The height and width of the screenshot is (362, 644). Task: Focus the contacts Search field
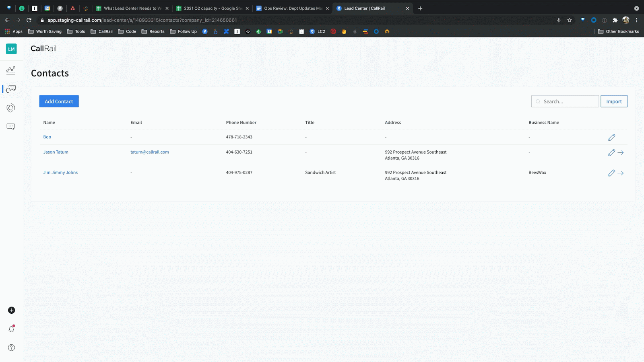565,101
